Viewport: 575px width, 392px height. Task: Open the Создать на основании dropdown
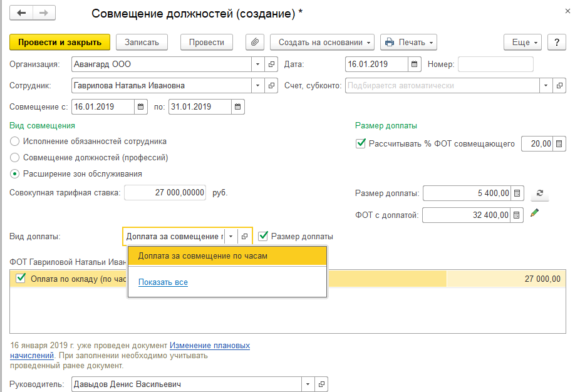(322, 42)
